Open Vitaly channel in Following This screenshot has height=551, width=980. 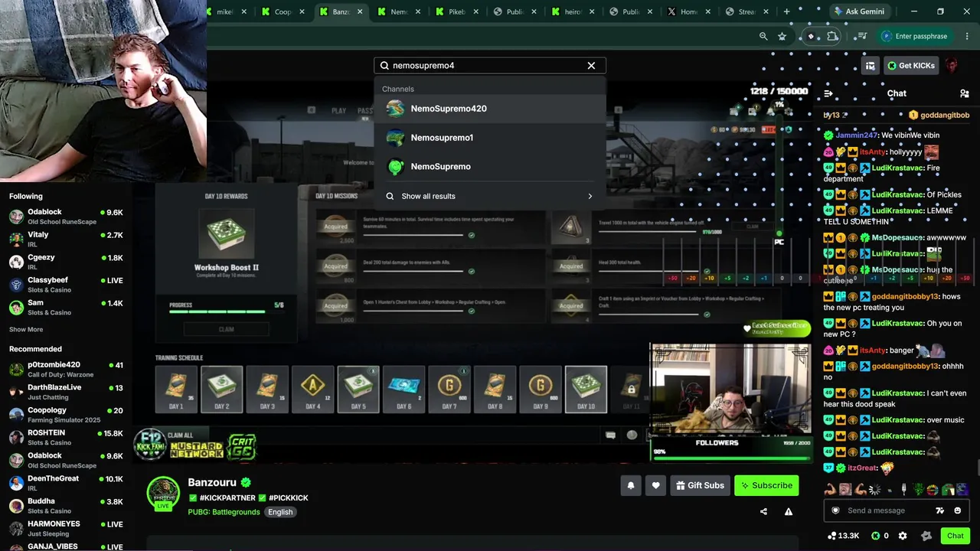point(66,239)
